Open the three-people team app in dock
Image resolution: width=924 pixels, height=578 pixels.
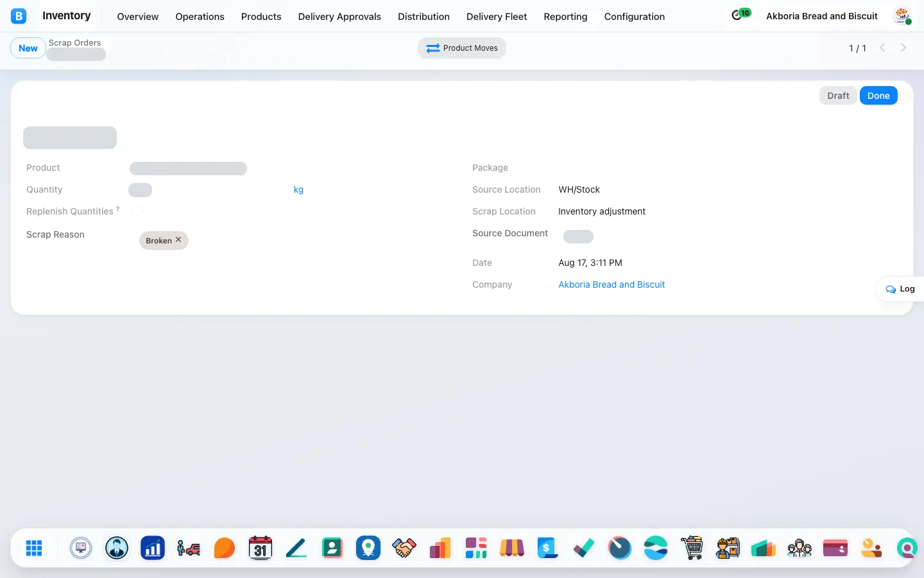click(800, 548)
